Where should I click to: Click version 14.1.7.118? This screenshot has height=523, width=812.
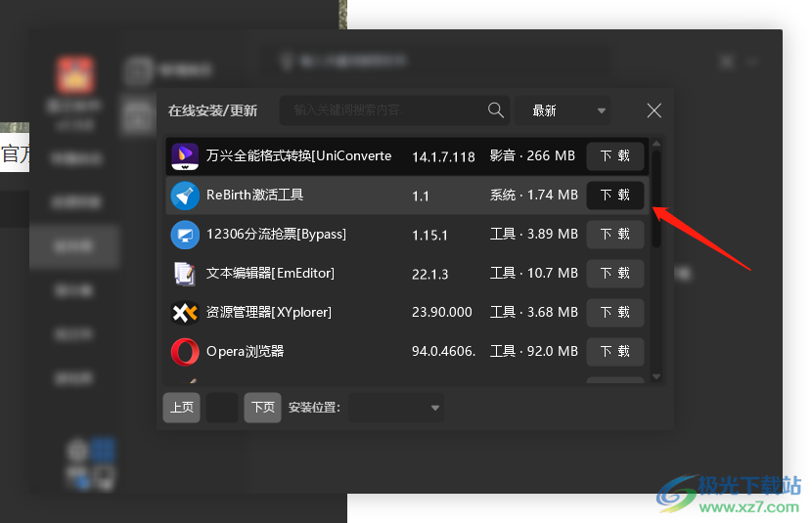tap(443, 156)
